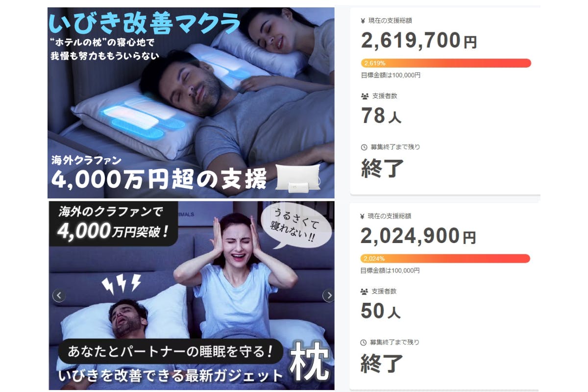This screenshot has width=588, height=392.
Task: Click the 2,619,700円 total support amount
Action: click(418, 41)
